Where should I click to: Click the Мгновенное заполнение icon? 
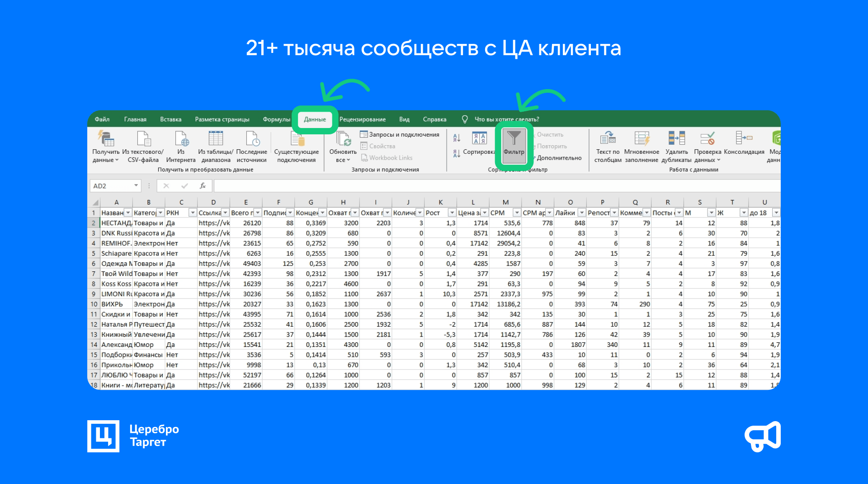click(x=642, y=139)
